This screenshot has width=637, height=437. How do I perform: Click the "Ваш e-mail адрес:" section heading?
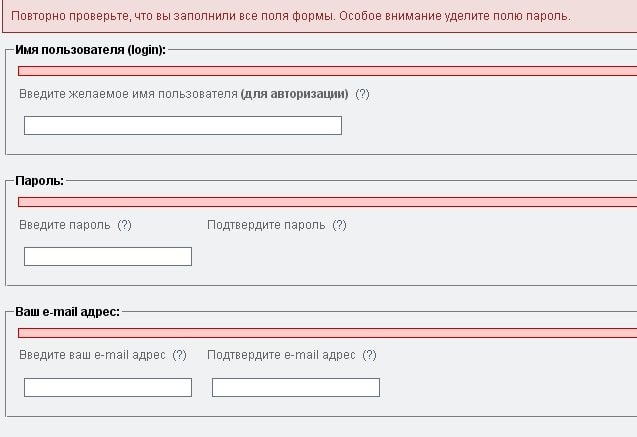(x=68, y=311)
